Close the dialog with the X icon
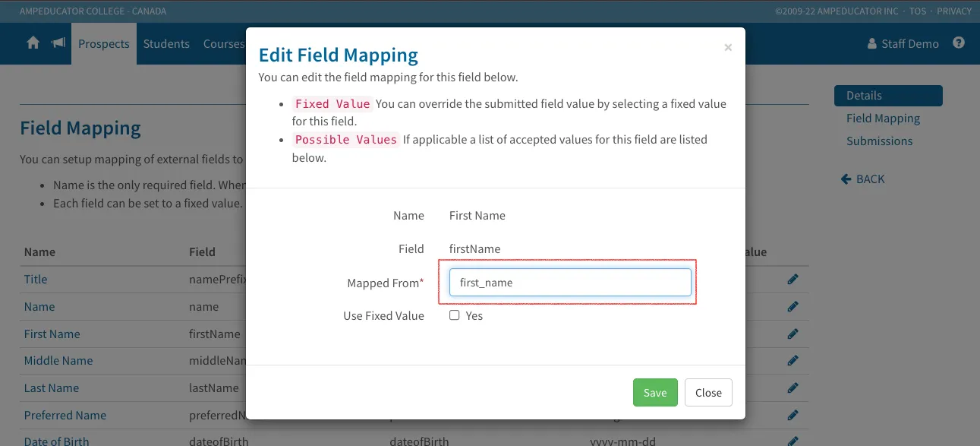The width and height of the screenshot is (980, 446). (x=728, y=47)
